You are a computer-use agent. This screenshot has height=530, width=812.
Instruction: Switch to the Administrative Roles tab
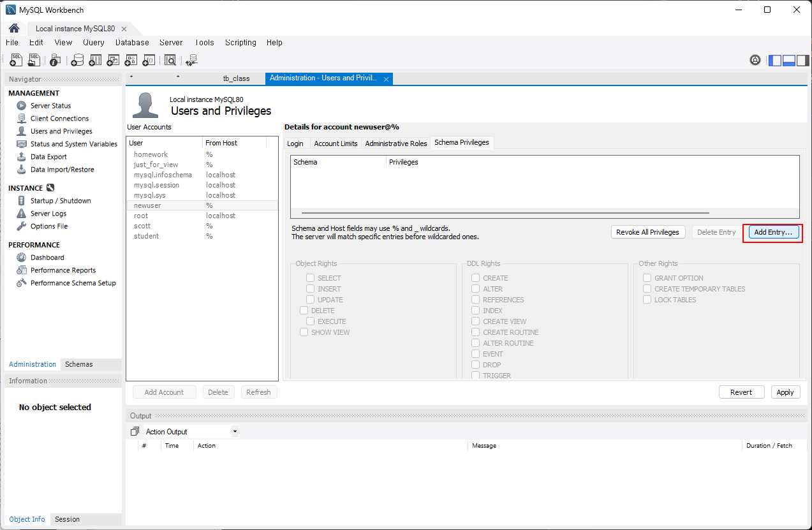pyautogui.click(x=396, y=144)
